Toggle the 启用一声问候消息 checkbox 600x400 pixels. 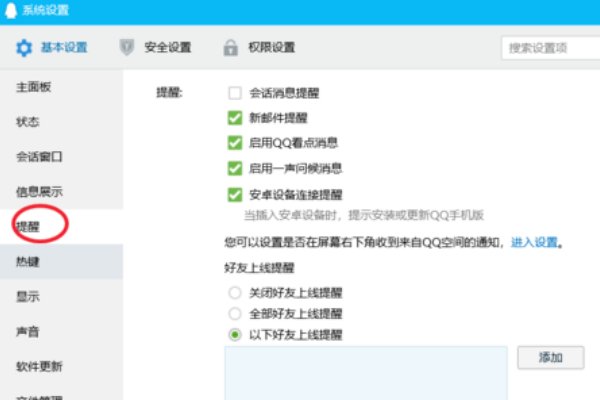[235, 168]
